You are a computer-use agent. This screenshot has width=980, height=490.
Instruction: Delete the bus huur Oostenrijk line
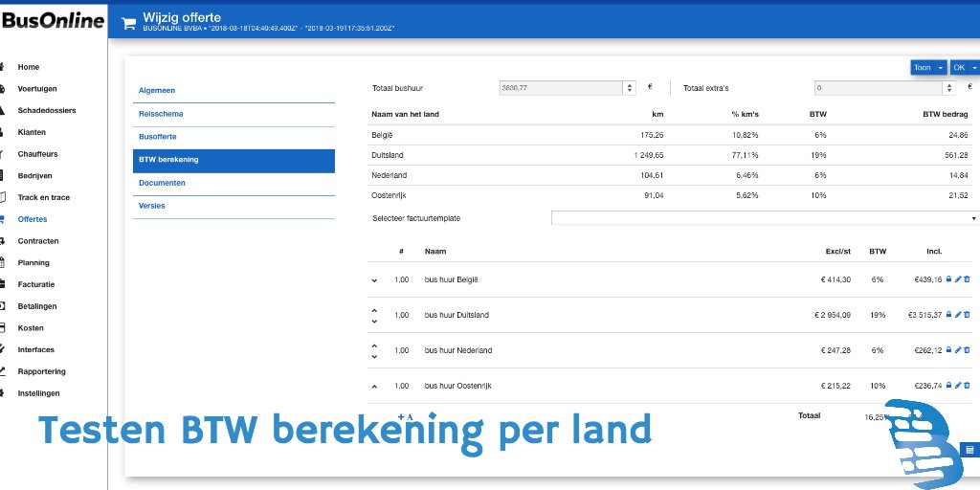tap(967, 386)
